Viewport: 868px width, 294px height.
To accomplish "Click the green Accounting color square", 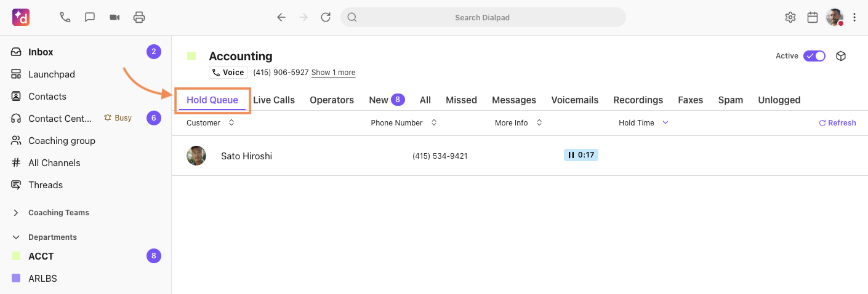I will tap(191, 56).
